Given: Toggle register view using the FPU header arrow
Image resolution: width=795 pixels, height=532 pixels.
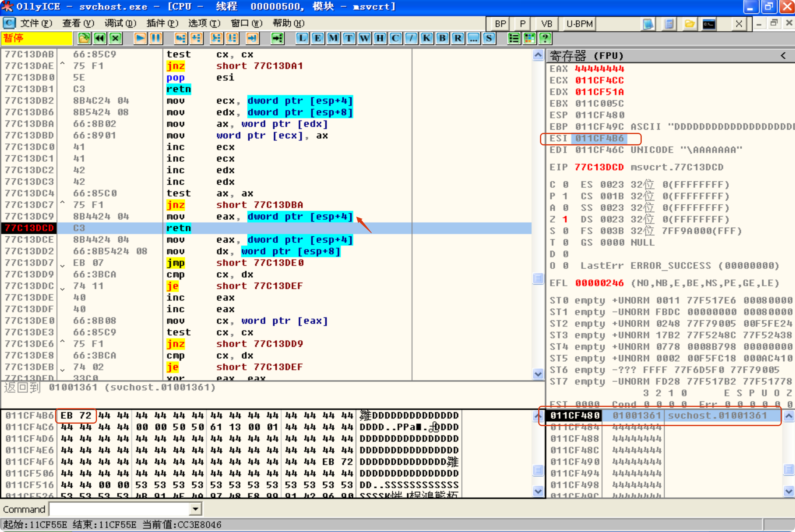Looking at the screenshot, I should click(783, 56).
